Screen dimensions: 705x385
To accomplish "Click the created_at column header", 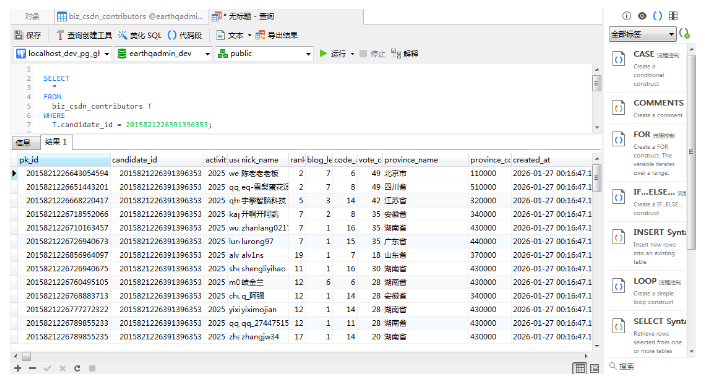I will click(x=552, y=160).
